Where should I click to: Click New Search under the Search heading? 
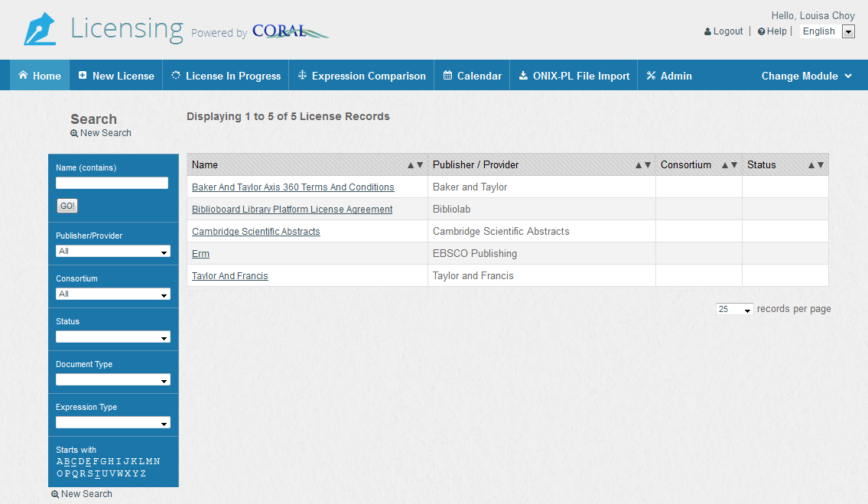click(x=101, y=133)
